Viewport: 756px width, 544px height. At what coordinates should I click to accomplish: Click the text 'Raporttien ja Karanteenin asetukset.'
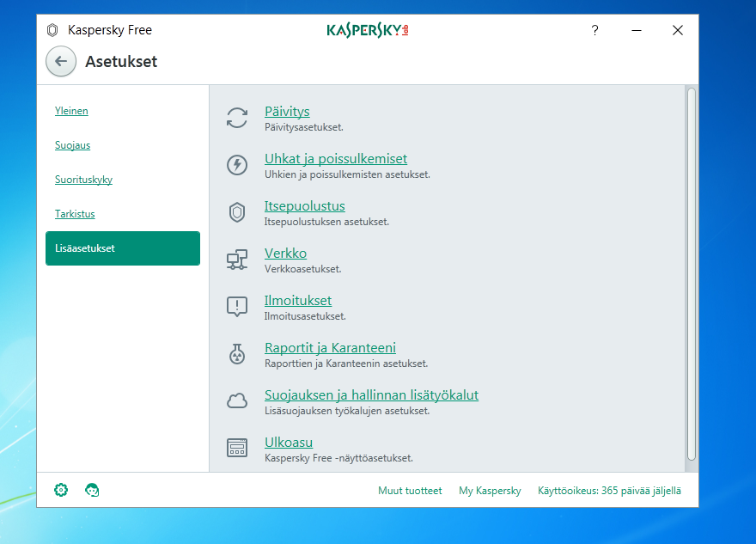(x=346, y=364)
